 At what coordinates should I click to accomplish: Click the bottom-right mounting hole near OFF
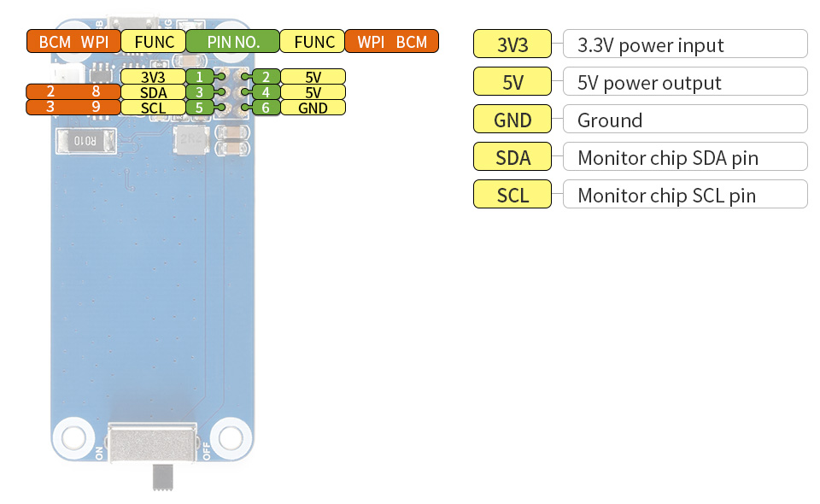pyautogui.click(x=231, y=437)
